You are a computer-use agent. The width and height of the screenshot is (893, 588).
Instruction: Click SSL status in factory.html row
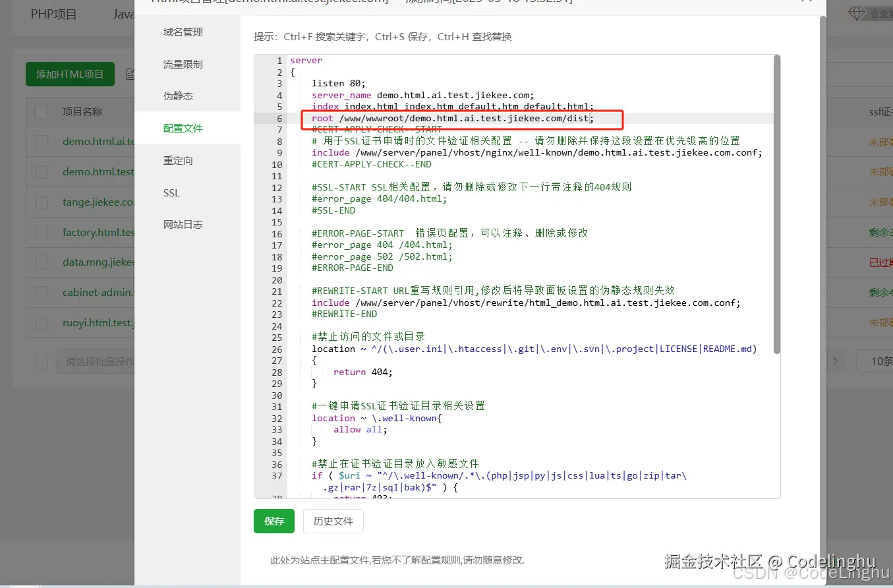click(x=880, y=232)
